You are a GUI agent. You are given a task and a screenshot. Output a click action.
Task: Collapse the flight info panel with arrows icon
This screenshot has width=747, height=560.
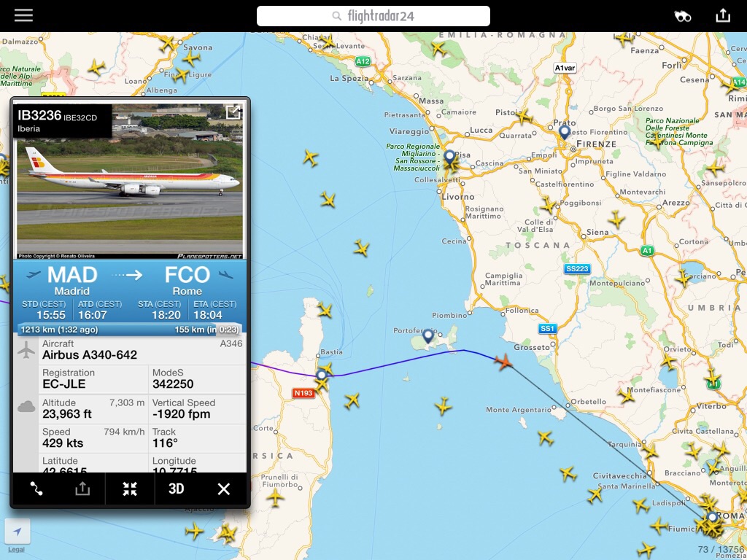click(x=130, y=489)
